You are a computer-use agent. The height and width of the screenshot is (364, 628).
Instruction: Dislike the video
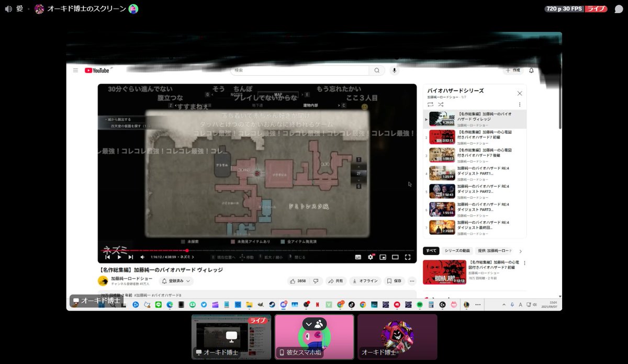tap(316, 281)
